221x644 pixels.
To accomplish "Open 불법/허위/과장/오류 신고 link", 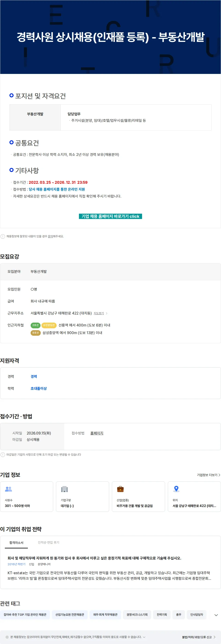I will click(x=199, y=637).
